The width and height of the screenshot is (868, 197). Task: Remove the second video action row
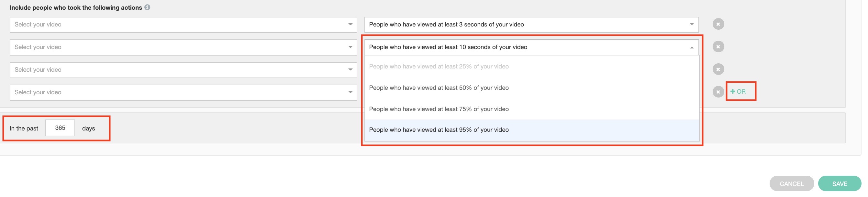point(718,47)
